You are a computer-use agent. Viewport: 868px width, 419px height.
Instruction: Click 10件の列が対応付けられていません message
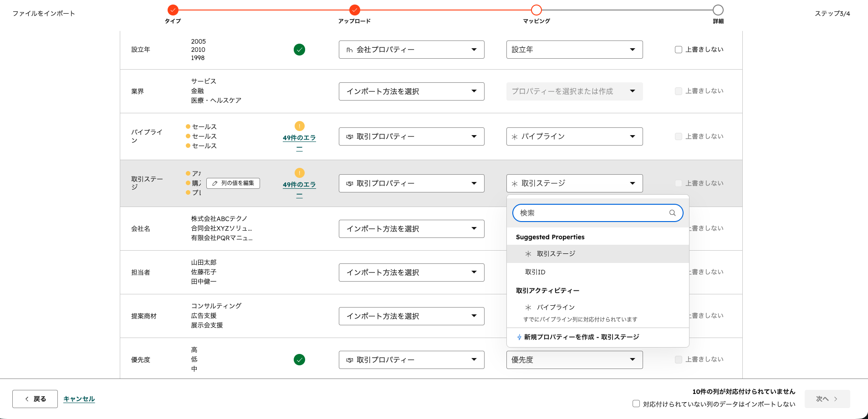(x=744, y=392)
